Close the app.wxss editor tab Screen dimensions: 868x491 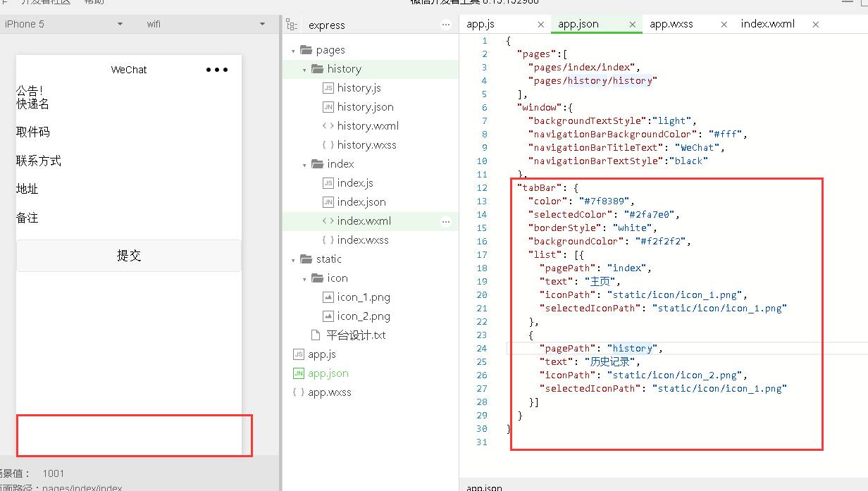(x=724, y=24)
